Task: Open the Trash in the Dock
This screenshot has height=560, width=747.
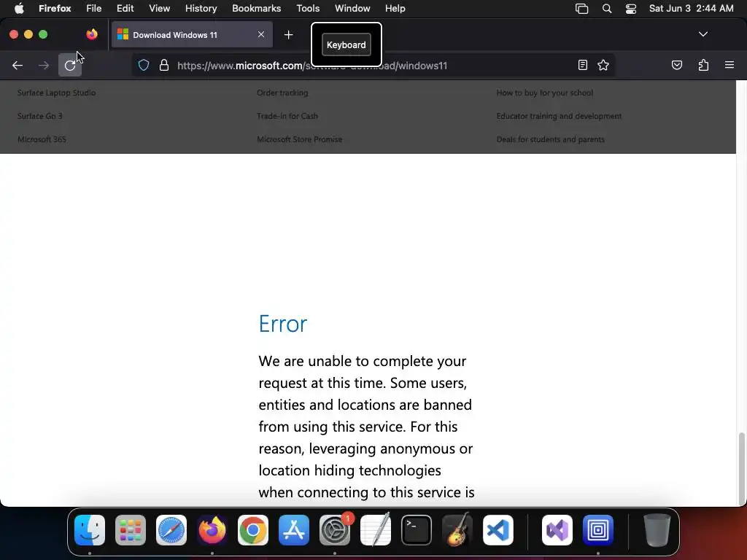Action: (657, 530)
